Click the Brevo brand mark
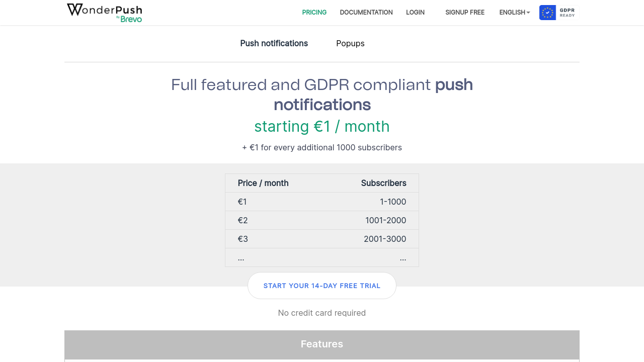Screen dimensions: 644x362 tap(131, 19)
